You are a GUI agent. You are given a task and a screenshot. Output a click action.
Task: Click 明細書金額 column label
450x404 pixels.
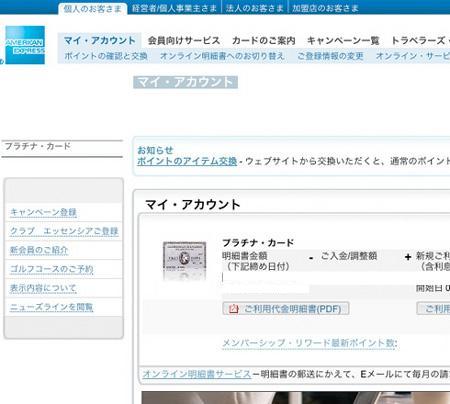(245, 256)
